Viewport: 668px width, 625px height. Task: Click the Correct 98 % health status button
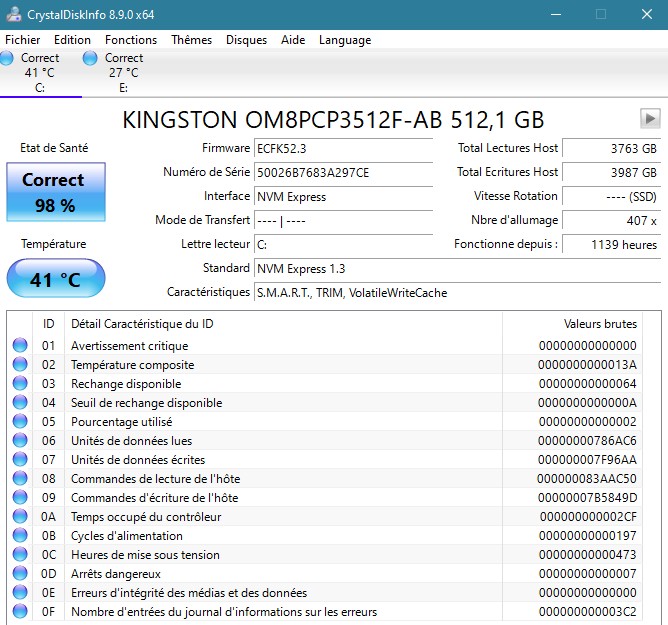coord(56,192)
